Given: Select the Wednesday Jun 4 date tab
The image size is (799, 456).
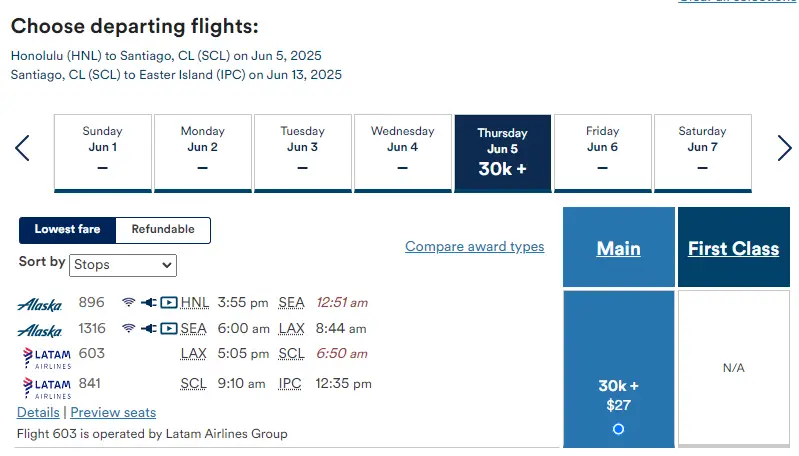Looking at the screenshot, I should tap(402, 152).
